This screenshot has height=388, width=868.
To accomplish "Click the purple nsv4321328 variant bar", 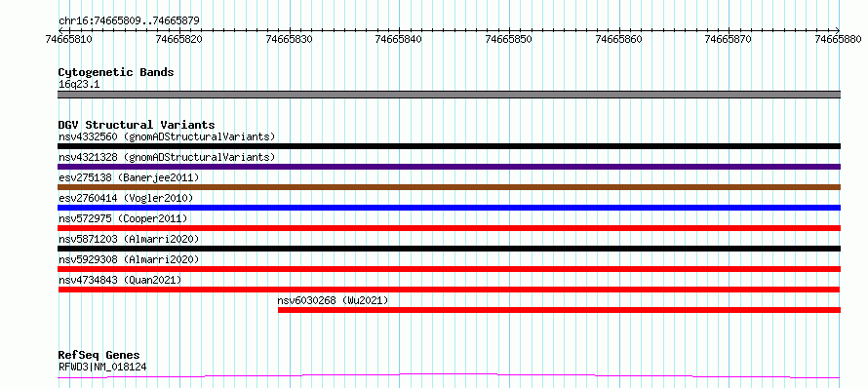I will (449, 167).
